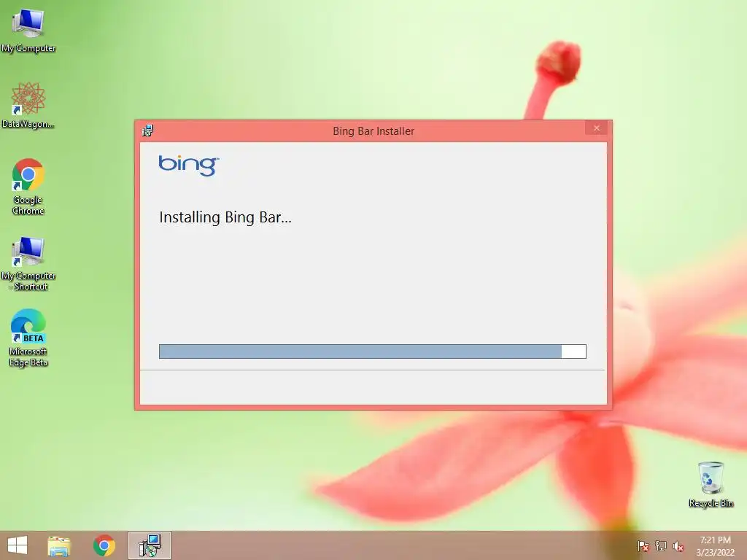Close the Bing Bar Installer window

tap(597, 128)
